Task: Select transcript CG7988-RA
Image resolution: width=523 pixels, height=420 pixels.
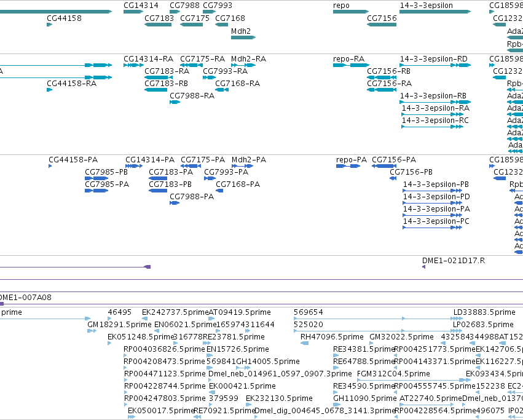Action: click(x=192, y=96)
